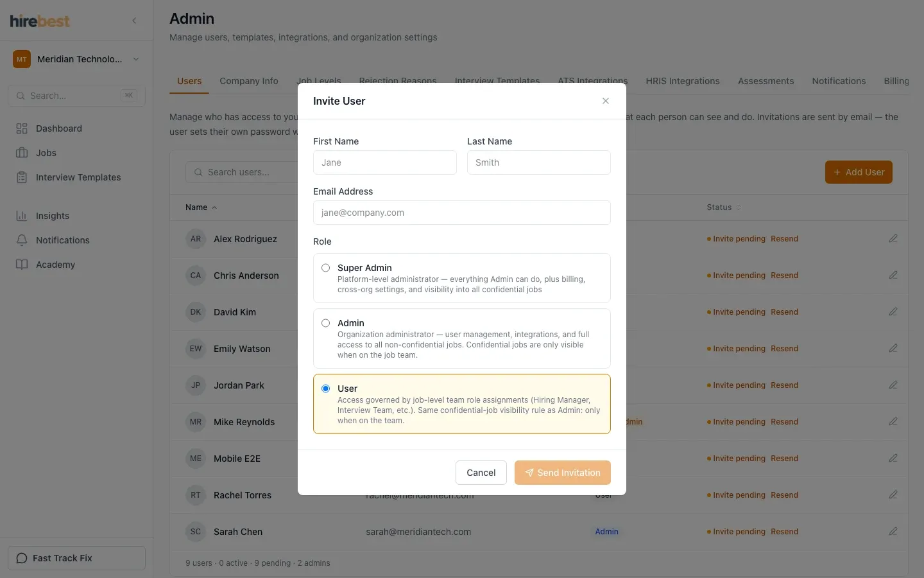This screenshot has width=924, height=578.
Task: Go to Jobs in the sidebar
Action: click(76, 153)
